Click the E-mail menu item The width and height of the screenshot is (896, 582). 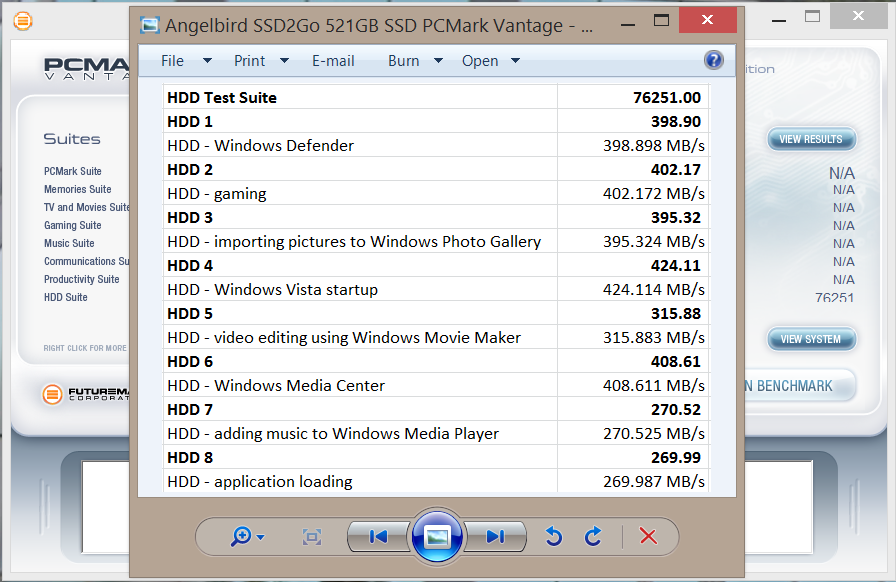pyautogui.click(x=333, y=61)
